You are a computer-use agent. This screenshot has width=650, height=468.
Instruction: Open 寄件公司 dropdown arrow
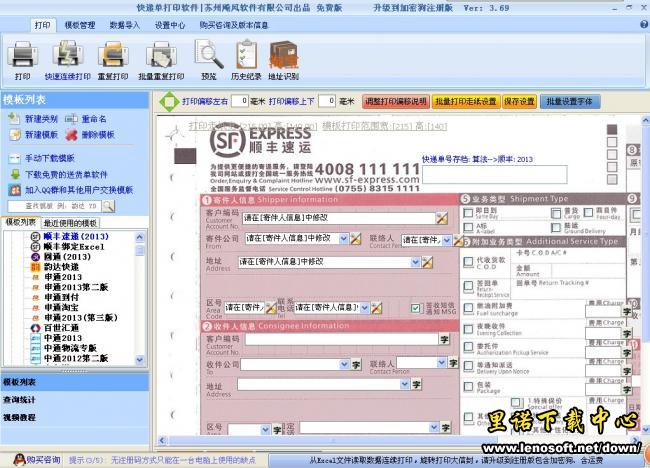tap(343, 238)
